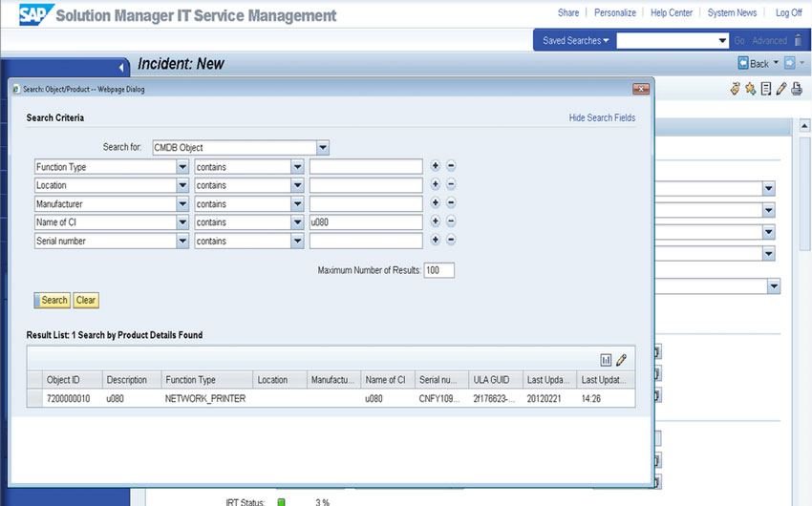Open the document details icon in the incident toolbar
Viewport: 812px width, 506px height.
coord(766,89)
